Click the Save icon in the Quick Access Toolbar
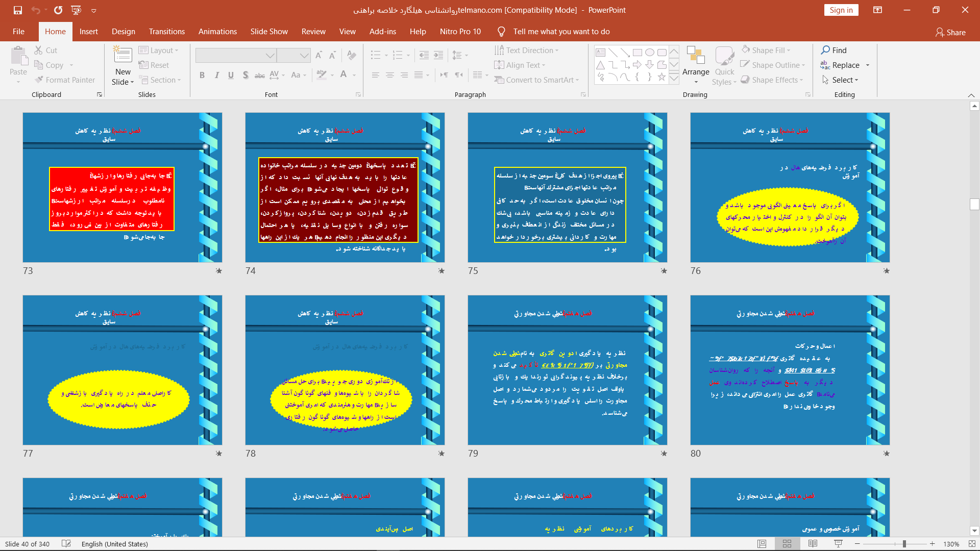Viewport: 980px width, 551px height. (x=18, y=10)
